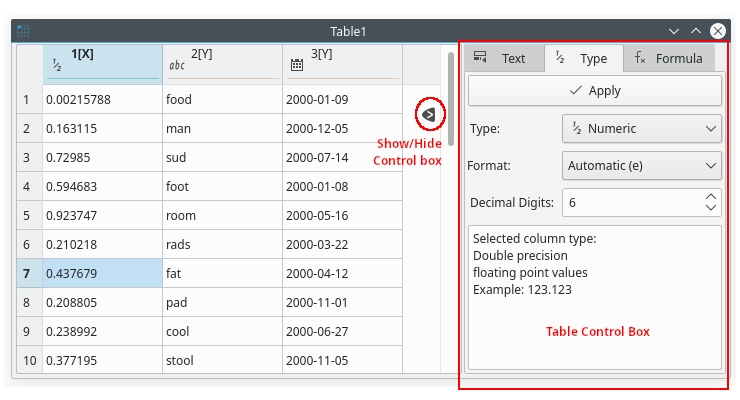This screenshot has height=400, width=740.
Task: Click the numeric type icon in column 1 header
Action: 57,65
